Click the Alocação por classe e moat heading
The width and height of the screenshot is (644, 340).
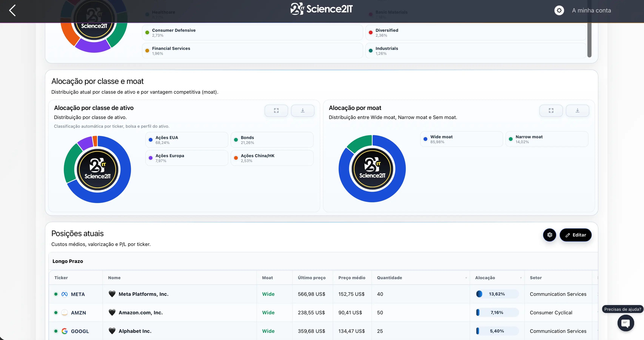point(98,81)
